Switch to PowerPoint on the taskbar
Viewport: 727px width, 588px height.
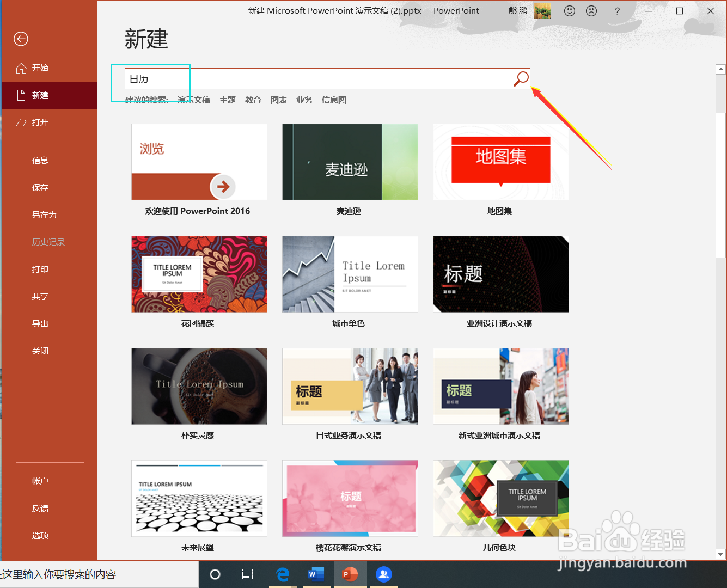[350, 574]
